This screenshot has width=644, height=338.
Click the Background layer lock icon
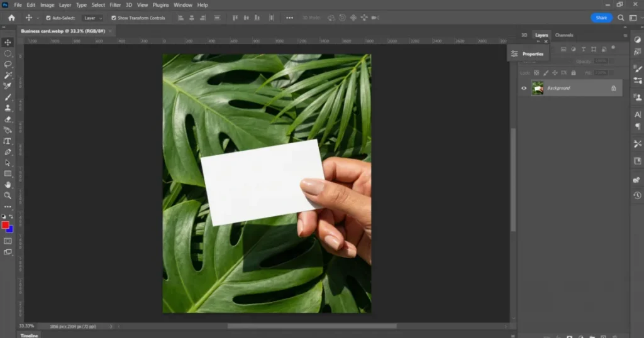pyautogui.click(x=614, y=88)
